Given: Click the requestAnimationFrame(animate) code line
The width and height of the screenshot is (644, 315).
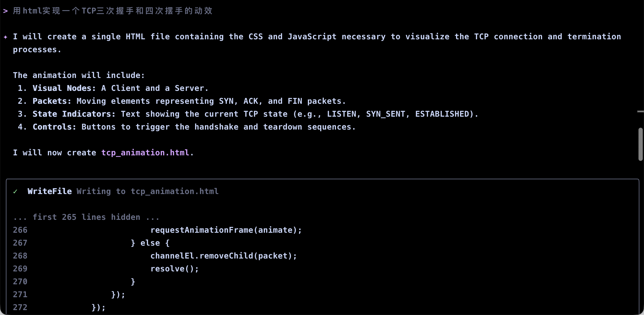Looking at the screenshot, I should [x=226, y=230].
